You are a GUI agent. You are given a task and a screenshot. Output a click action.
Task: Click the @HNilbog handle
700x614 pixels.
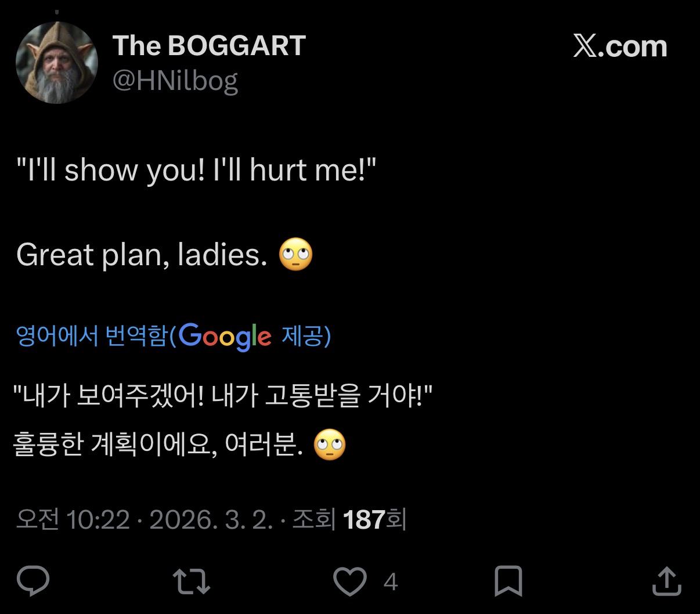[175, 81]
